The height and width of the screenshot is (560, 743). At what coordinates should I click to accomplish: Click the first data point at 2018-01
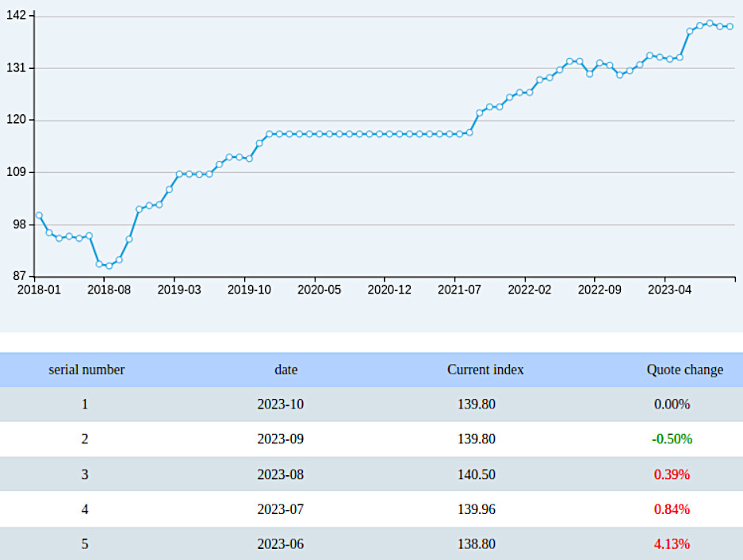tap(39, 215)
